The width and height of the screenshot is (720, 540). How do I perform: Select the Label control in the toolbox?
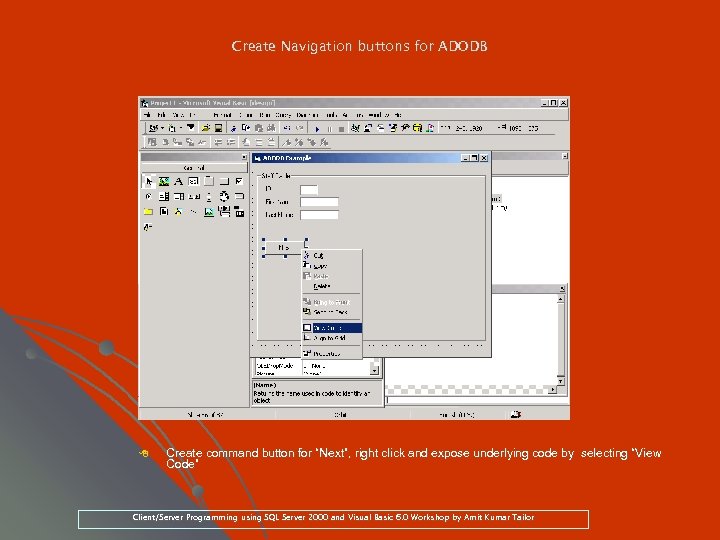click(x=179, y=181)
